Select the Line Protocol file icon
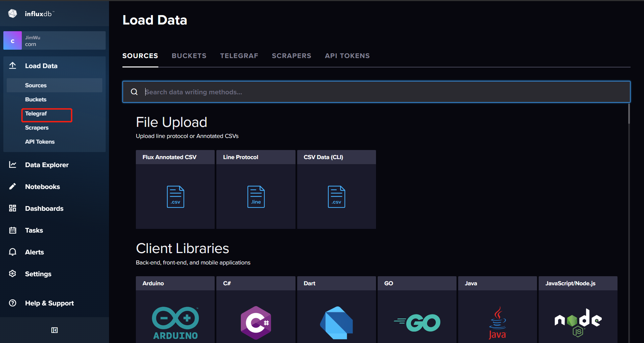644x343 pixels. click(x=256, y=197)
